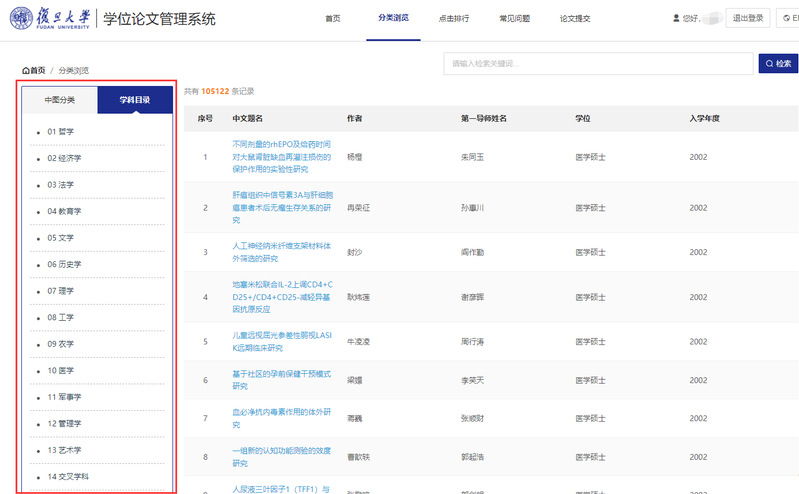
Task: Open 论文提交 in top navigation
Action: click(x=575, y=19)
